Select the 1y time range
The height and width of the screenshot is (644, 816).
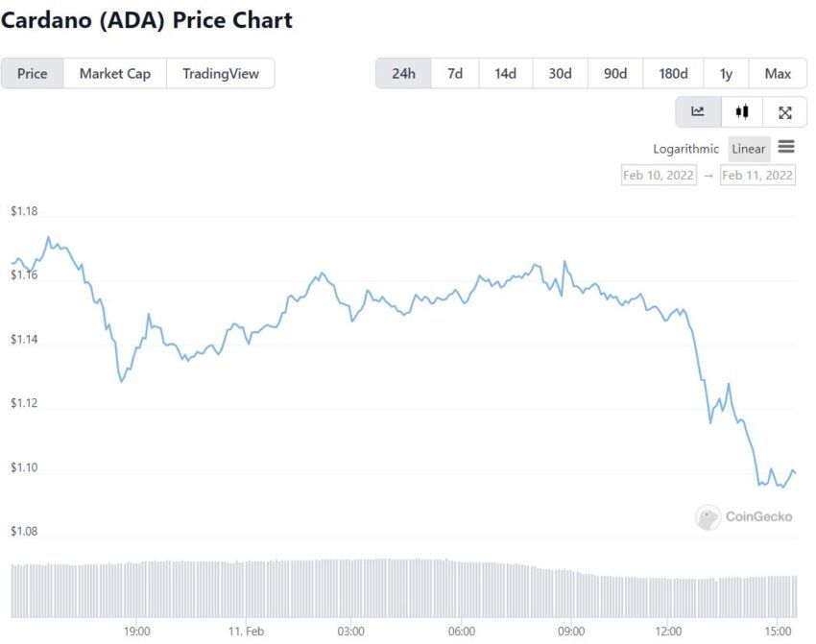pyautogui.click(x=726, y=73)
